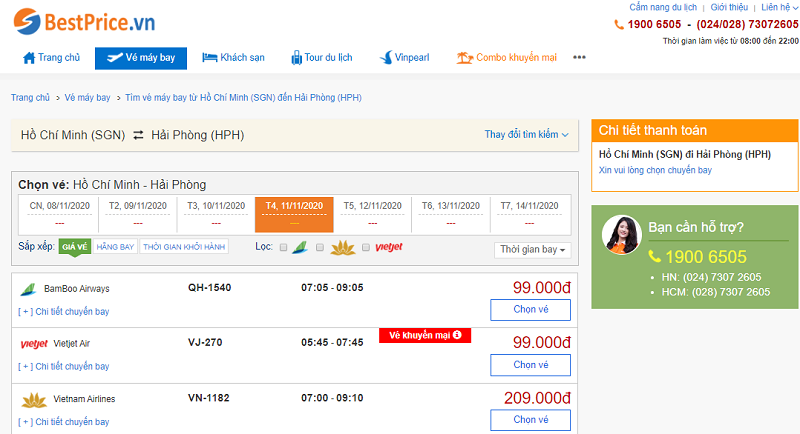Click Chọn vé for Vietjet Air flight
Screen dimensions: 800x434
tap(531, 365)
